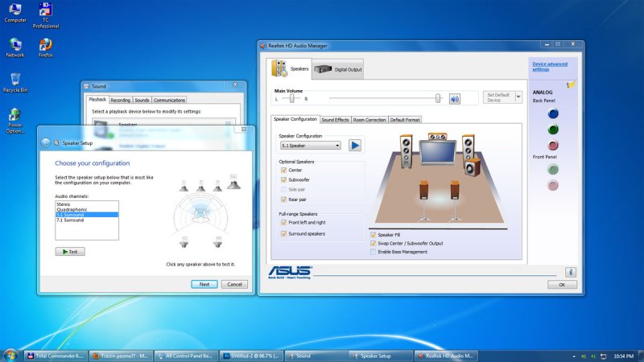Click the Set Default Device button
Viewport: 644px width, 362px height.
[498, 97]
